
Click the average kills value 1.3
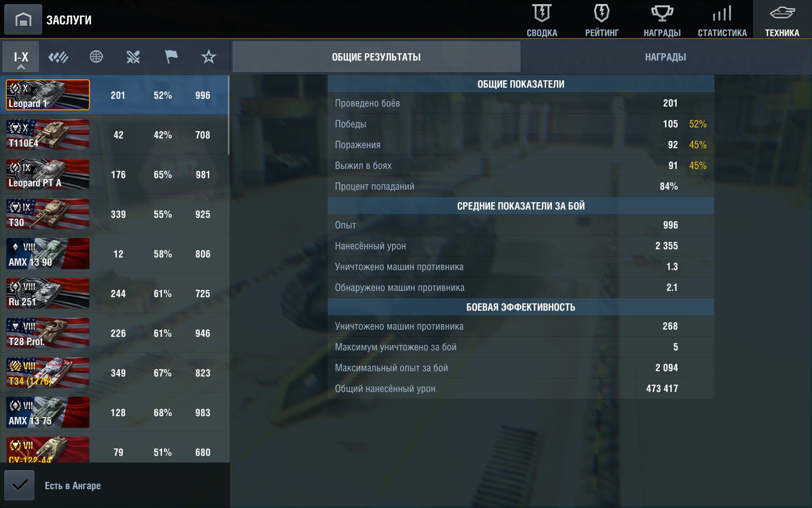click(x=672, y=267)
